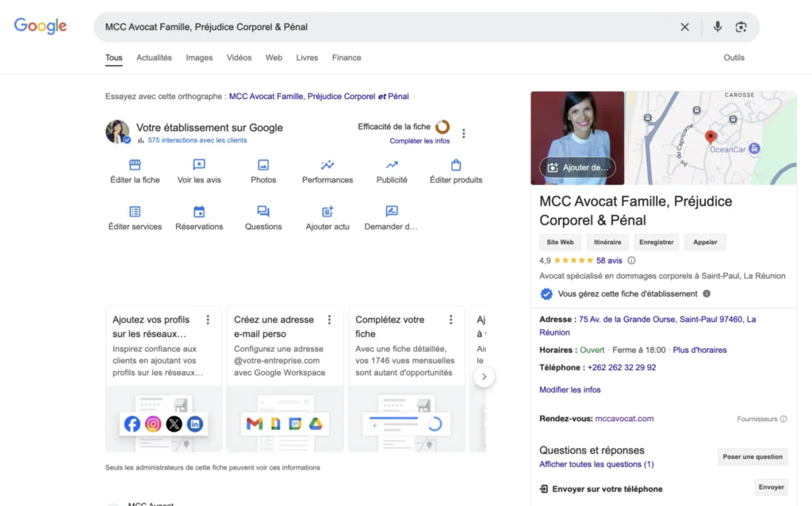
Task: Open Google Lens image search icon
Action: 741,27
